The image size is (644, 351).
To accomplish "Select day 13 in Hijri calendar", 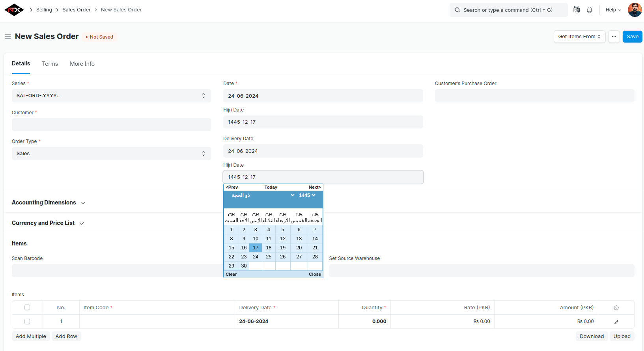I will (x=299, y=239).
